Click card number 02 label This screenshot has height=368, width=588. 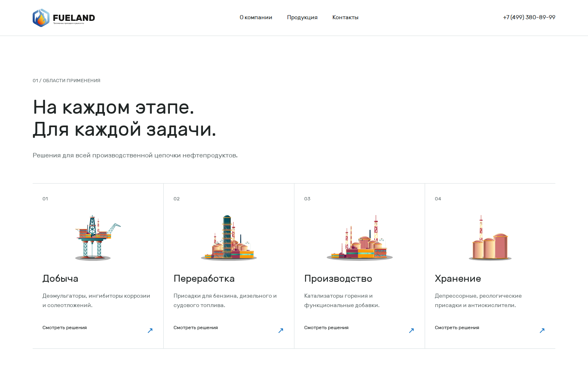[176, 199]
